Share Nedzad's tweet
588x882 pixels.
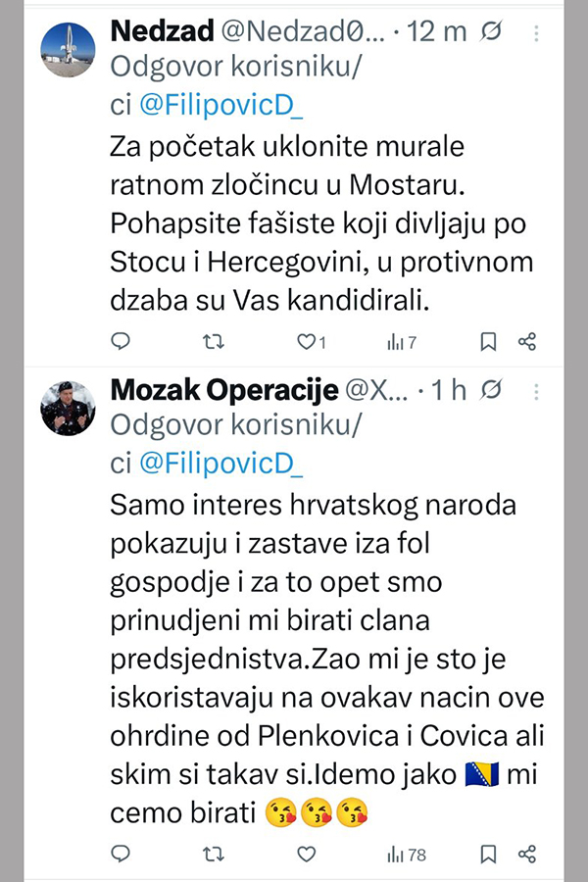[x=527, y=342]
